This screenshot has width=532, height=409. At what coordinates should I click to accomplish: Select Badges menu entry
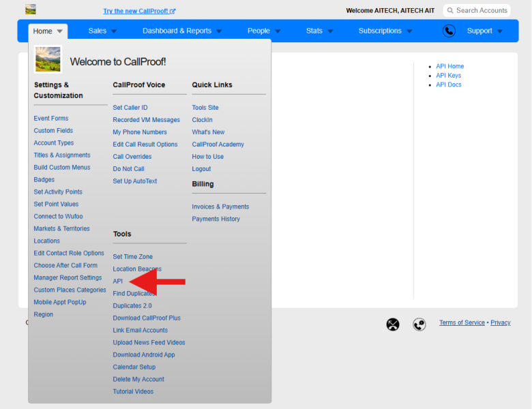[44, 179]
